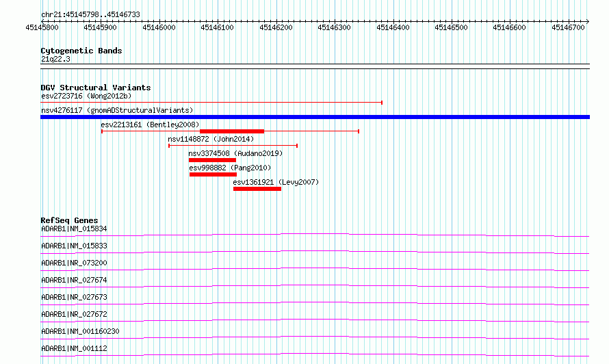Open variant nsv1148872 (John2014) label
The height and width of the screenshot is (364, 609).
(211, 139)
